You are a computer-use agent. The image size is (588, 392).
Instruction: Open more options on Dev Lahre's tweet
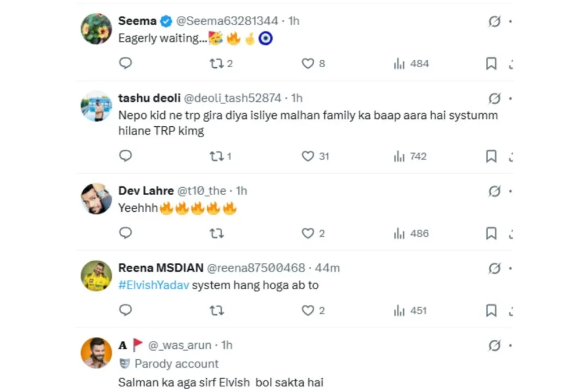click(510, 191)
